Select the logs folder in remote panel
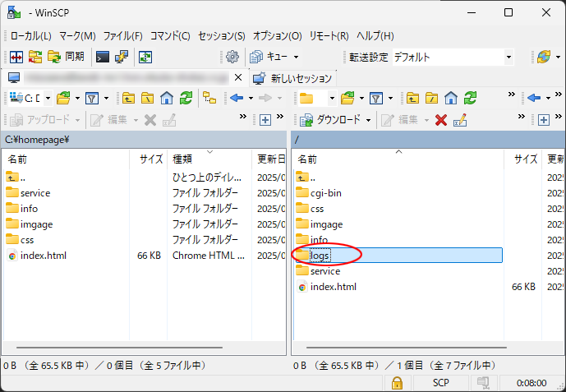 click(320, 256)
